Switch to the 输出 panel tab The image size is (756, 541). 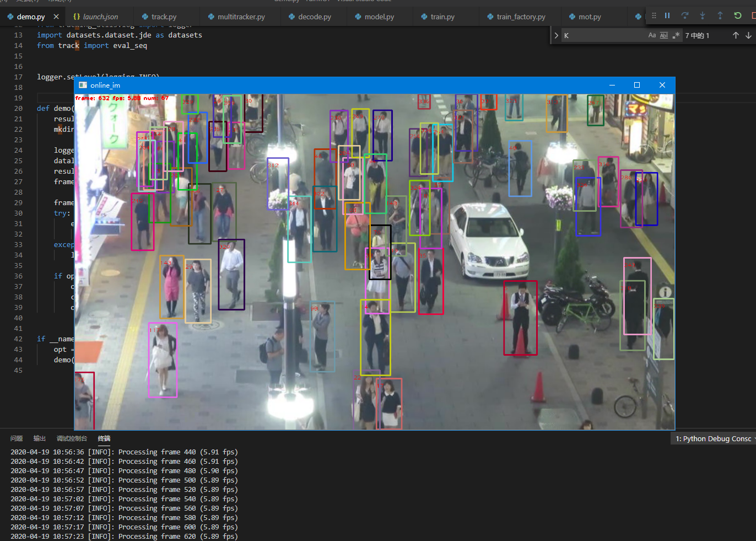click(39, 438)
